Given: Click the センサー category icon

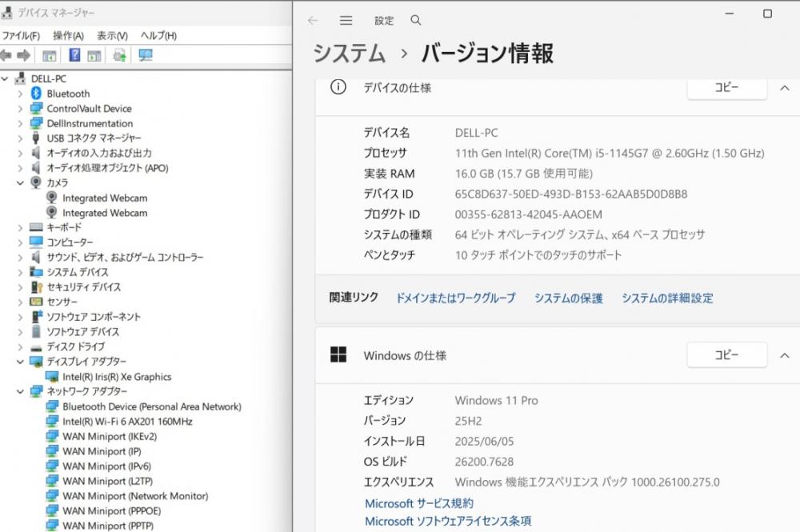Looking at the screenshot, I should coord(36,302).
